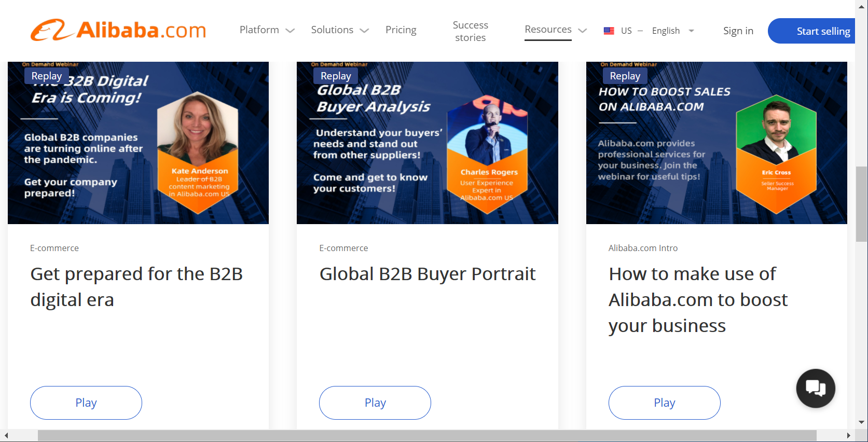Viewport: 868px width, 442px height.
Task: Select the US flag icon
Action: tap(609, 31)
